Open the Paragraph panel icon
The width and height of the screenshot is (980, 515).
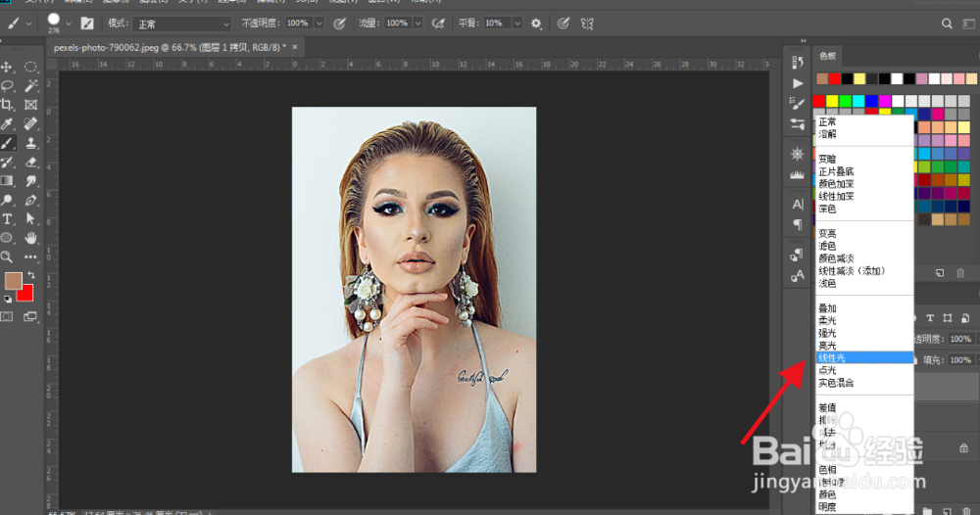[x=798, y=224]
